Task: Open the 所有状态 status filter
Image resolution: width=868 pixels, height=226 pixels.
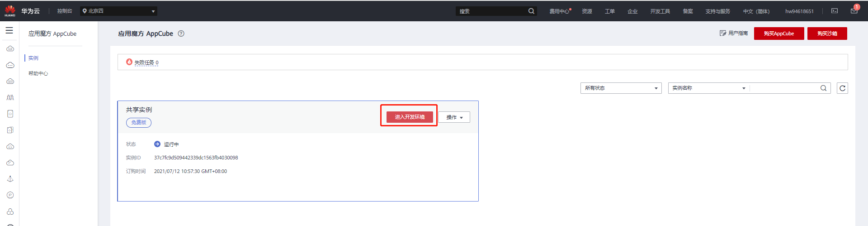Action: click(x=621, y=88)
